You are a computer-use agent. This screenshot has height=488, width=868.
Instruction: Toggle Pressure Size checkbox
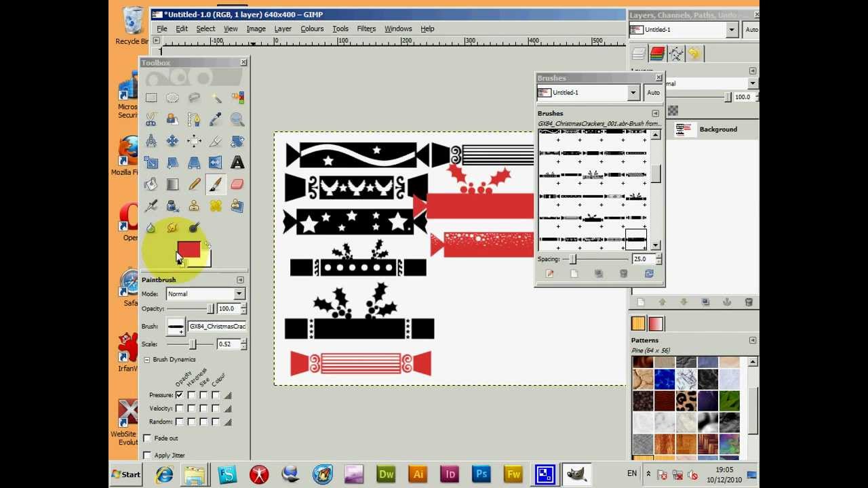point(203,394)
